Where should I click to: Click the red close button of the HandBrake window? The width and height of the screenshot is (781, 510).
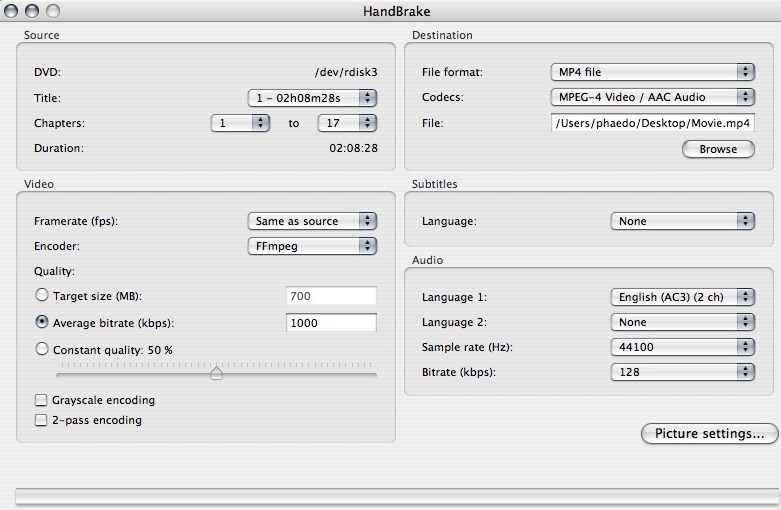click(x=11, y=11)
